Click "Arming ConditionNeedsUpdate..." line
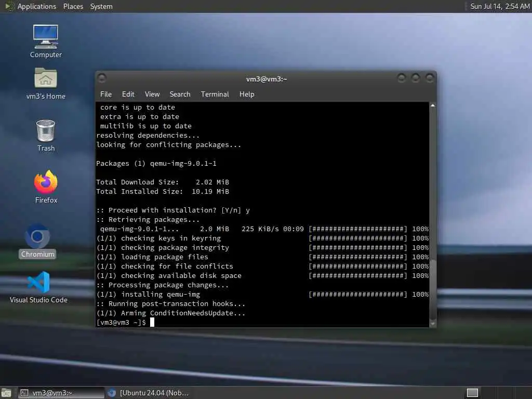Screen dimensions: 532x399 (170, 313)
